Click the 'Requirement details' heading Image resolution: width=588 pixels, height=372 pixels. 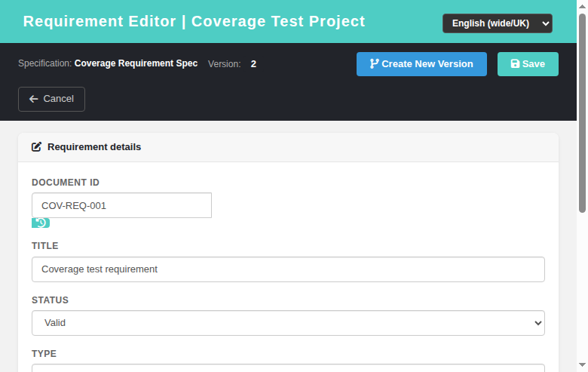pos(94,147)
